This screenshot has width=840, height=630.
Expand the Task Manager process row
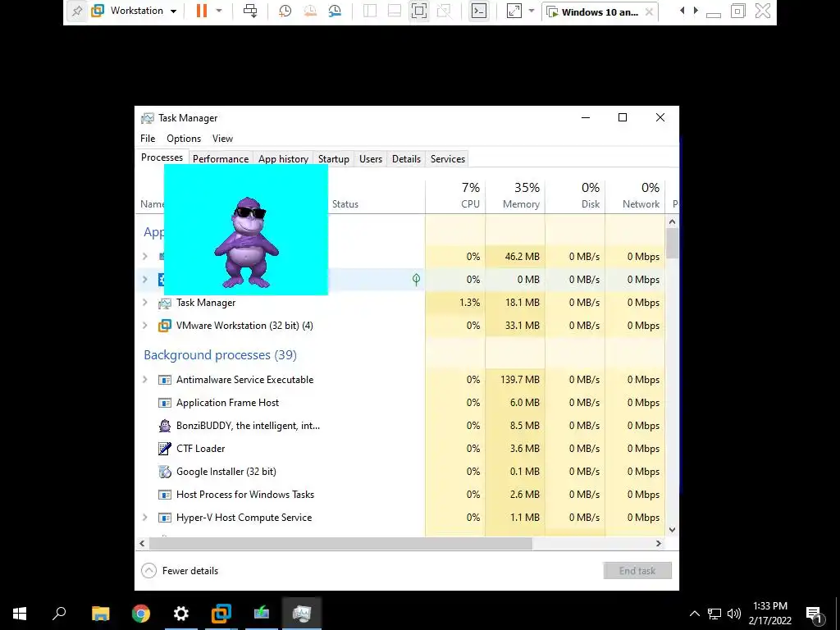coord(144,302)
